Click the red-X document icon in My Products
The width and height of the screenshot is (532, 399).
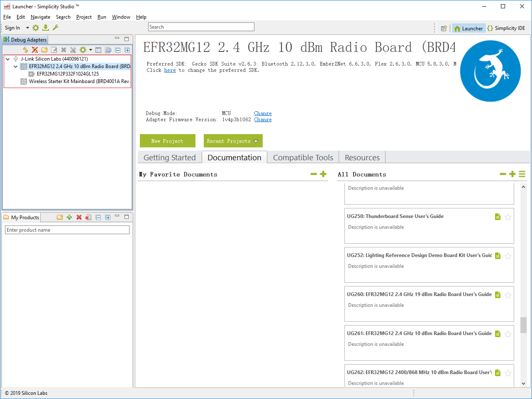coord(88,217)
